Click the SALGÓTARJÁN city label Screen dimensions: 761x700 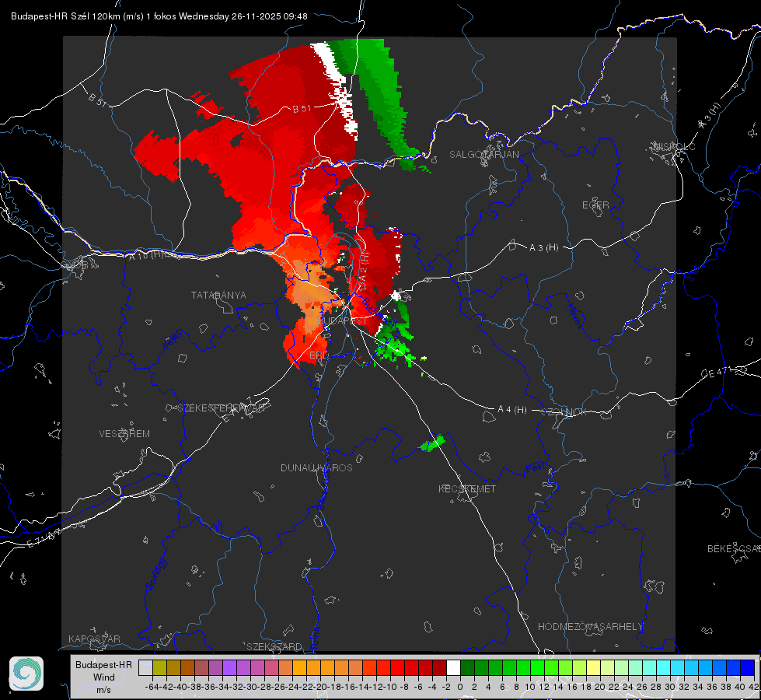(x=483, y=155)
